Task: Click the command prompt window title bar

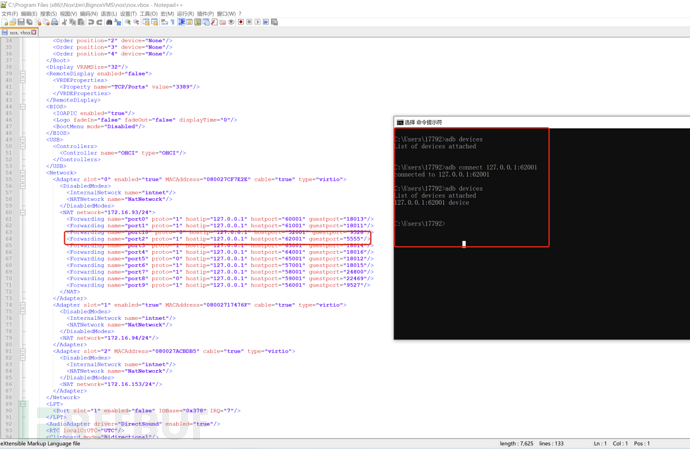Action: tap(542, 122)
